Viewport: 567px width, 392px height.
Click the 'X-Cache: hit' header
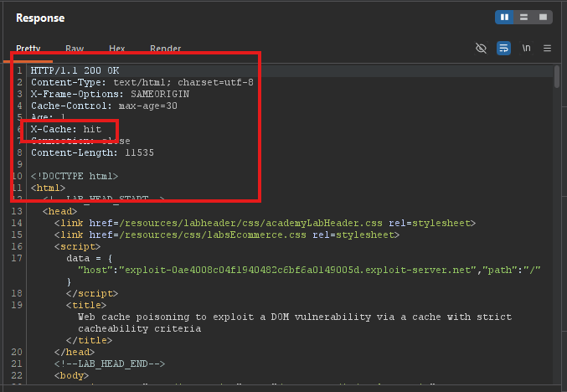(66, 129)
